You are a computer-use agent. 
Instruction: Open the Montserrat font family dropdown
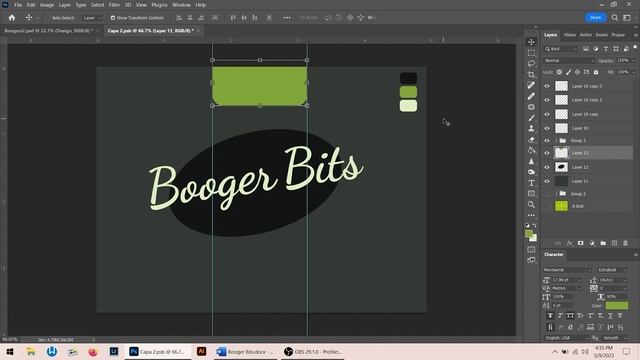(x=567, y=270)
